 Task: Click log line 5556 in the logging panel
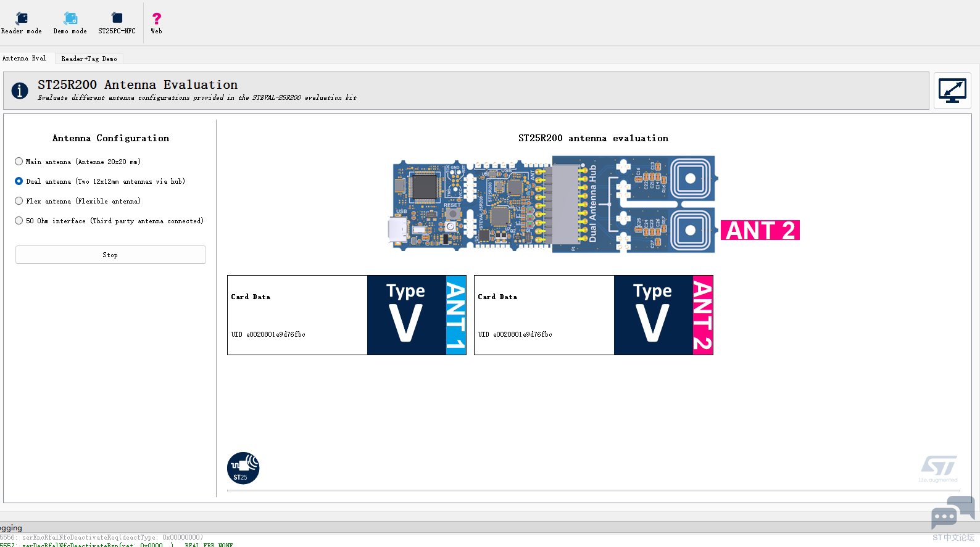[102, 537]
